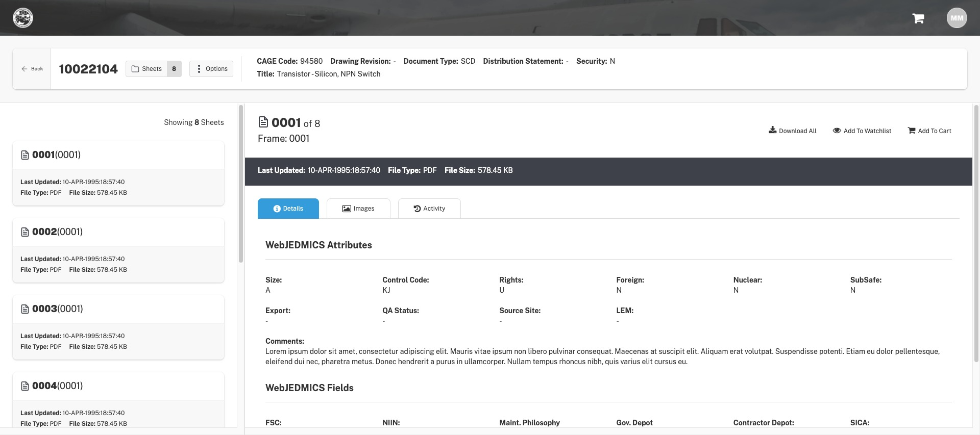The image size is (980, 435).
Task: Toggle Add To Watchlist eye icon
Action: 837,131
